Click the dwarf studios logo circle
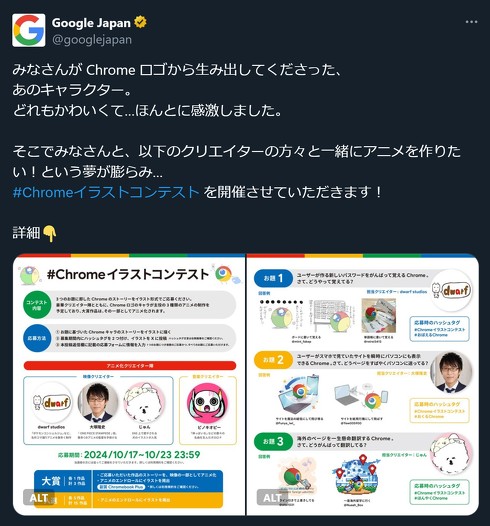 (51, 403)
